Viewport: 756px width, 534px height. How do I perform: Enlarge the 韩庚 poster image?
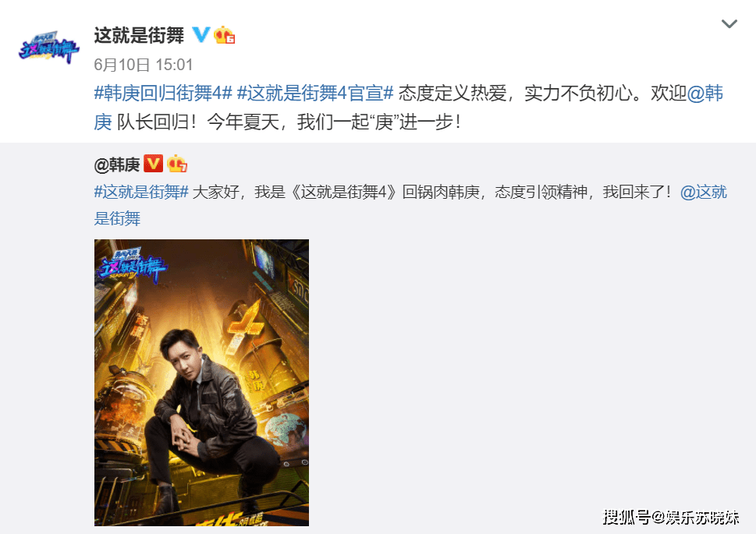click(x=201, y=382)
